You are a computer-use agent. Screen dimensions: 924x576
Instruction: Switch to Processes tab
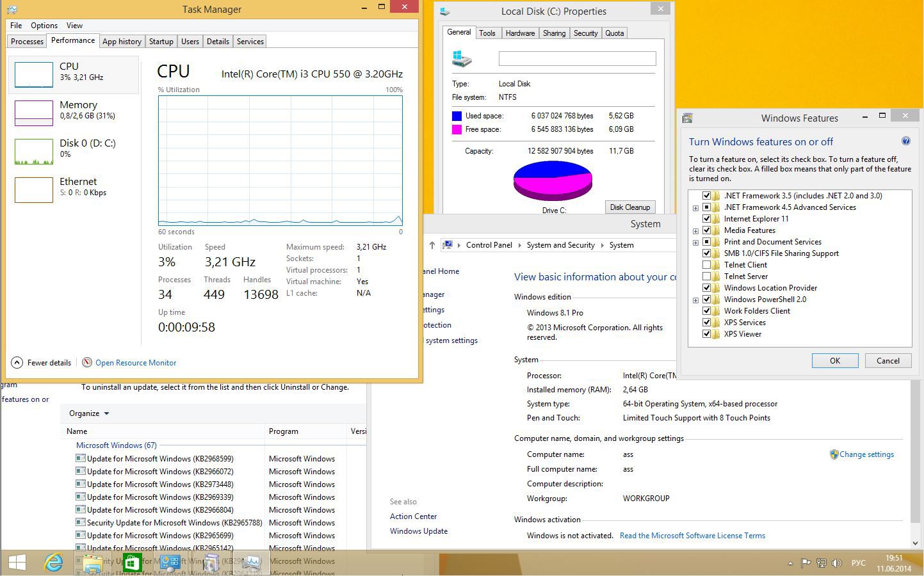(27, 42)
